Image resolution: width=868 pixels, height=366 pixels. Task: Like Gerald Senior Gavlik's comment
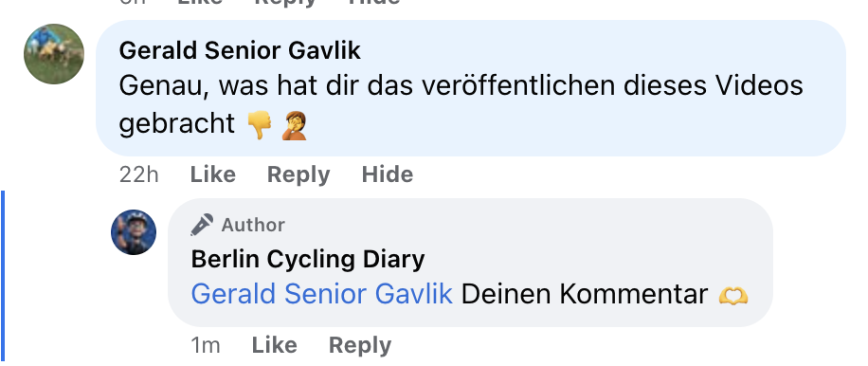[212, 174]
